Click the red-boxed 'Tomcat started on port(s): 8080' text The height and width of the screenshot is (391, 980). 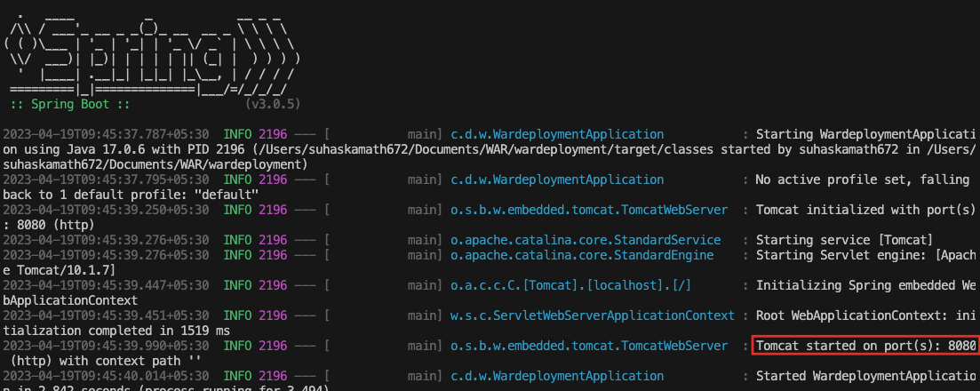tap(865, 346)
